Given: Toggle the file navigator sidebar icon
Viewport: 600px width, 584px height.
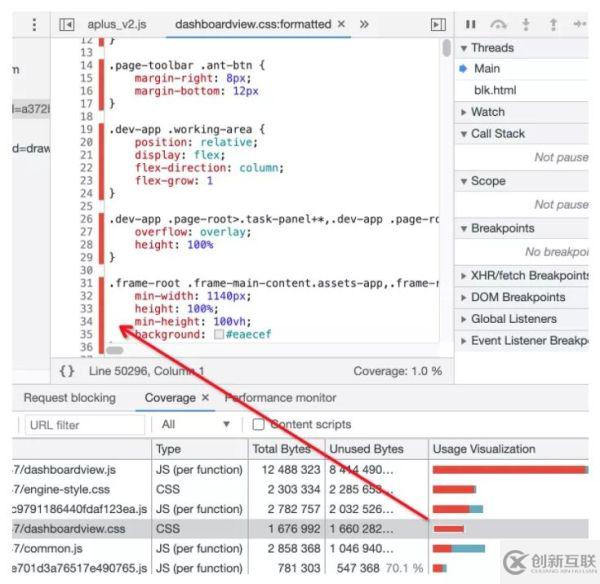Looking at the screenshot, I should pos(67,25).
